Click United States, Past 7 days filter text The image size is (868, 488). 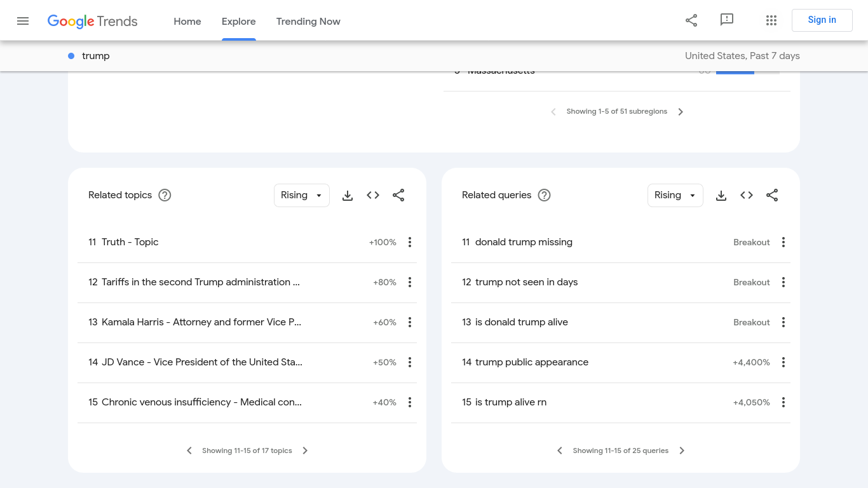pos(742,56)
